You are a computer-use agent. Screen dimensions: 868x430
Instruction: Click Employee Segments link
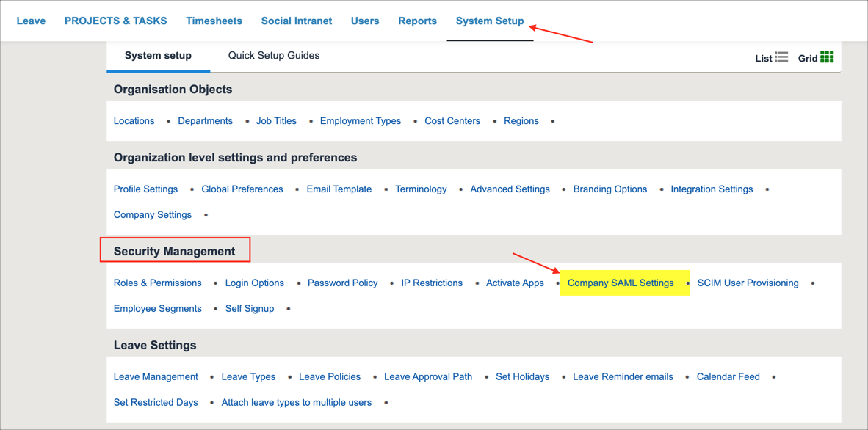tap(157, 308)
